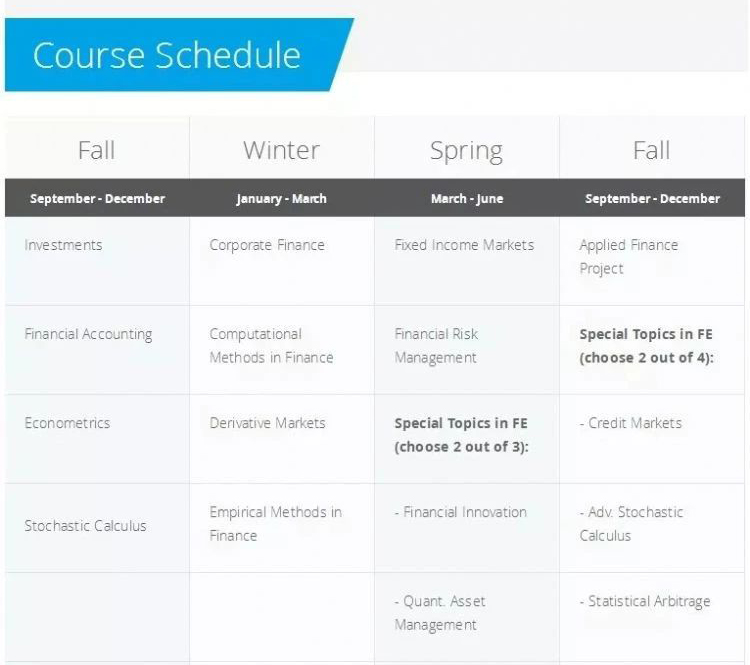Select the Spring term column header

[466, 151]
